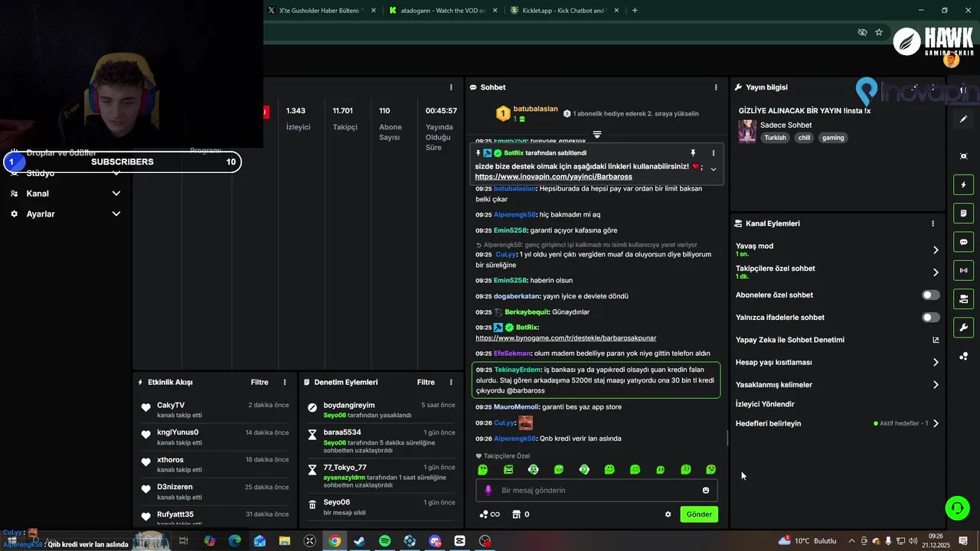Click the Gönder send button

[699, 514]
